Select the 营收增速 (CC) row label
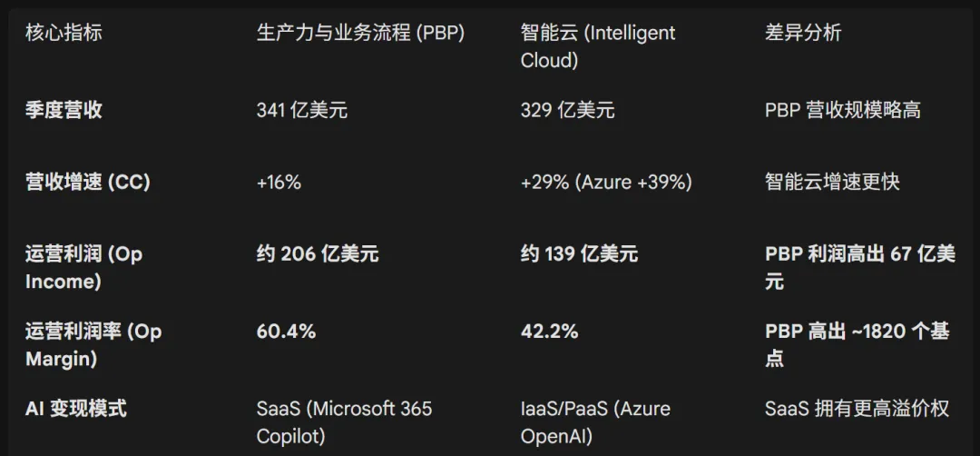Screen dimensions: 980x456 pos(87,182)
